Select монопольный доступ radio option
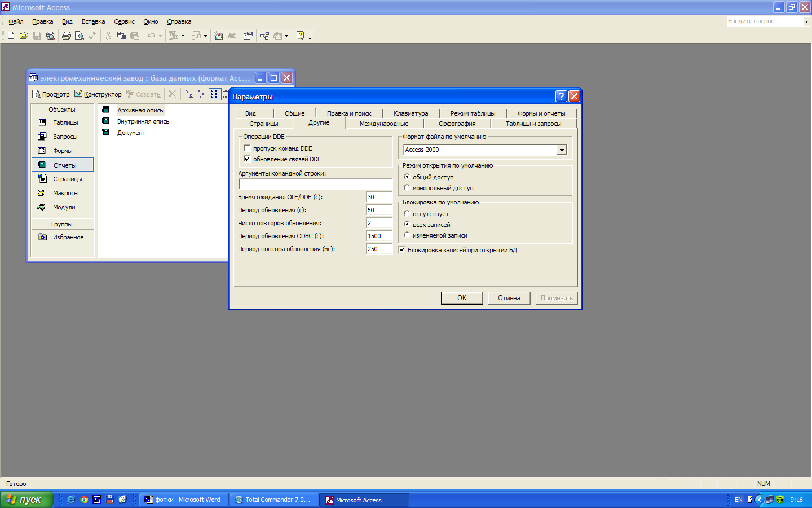Viewport: 812px width, 508px height. [407, 187]
